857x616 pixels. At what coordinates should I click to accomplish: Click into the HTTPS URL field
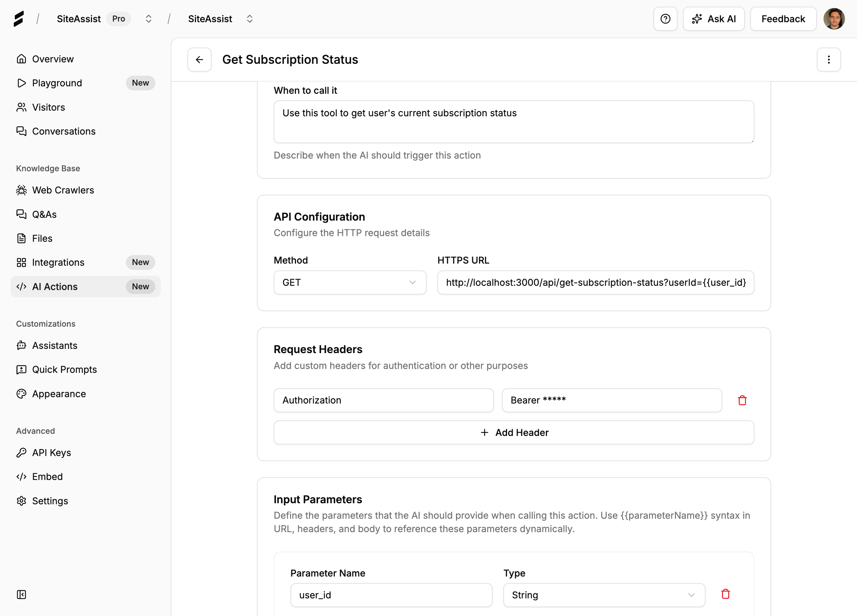click(595, 283)
